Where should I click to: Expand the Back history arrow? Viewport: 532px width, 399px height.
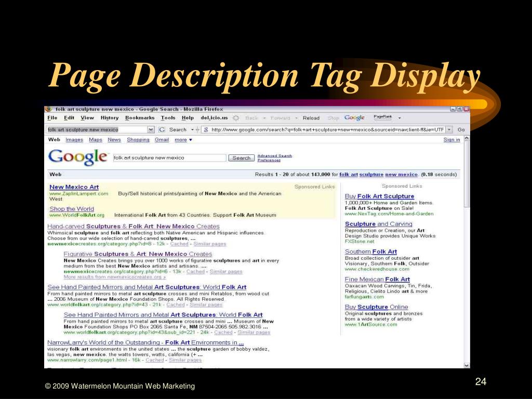(x=264, y=118)
